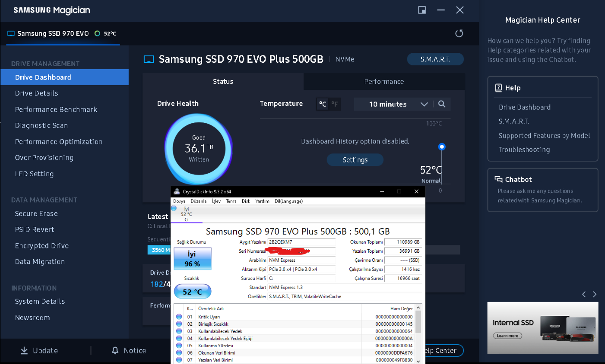Click the blue disk status orb above İyi
The image size is (605, 364).
[174, 208]
